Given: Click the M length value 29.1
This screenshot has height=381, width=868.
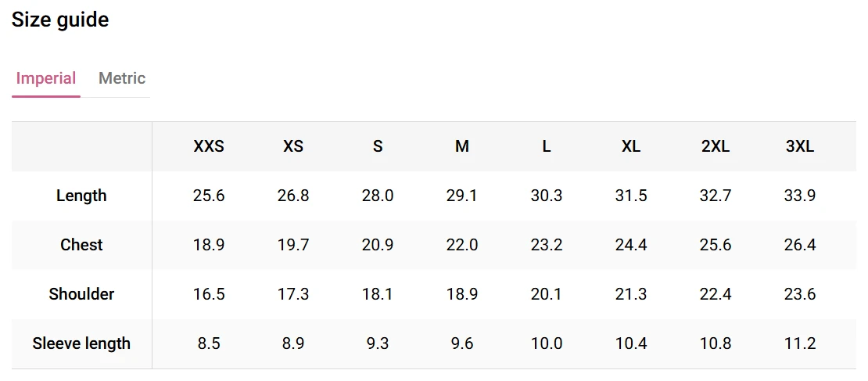Looking at the screenshot, I should [462, 196].
